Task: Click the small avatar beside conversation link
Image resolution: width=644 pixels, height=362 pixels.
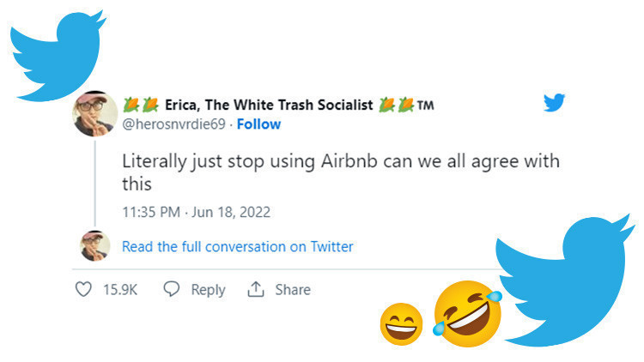Action: [x=95, y=245]
